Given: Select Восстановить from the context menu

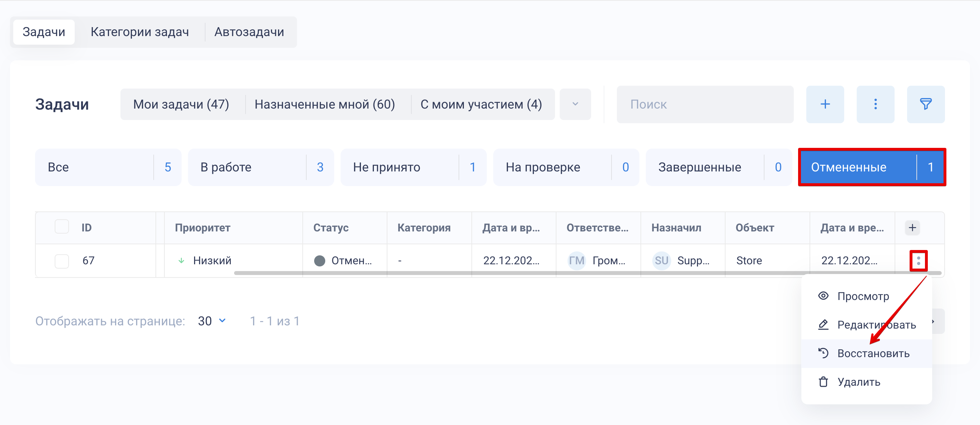Looking at the screenshot, I should [x=873, y=354].
